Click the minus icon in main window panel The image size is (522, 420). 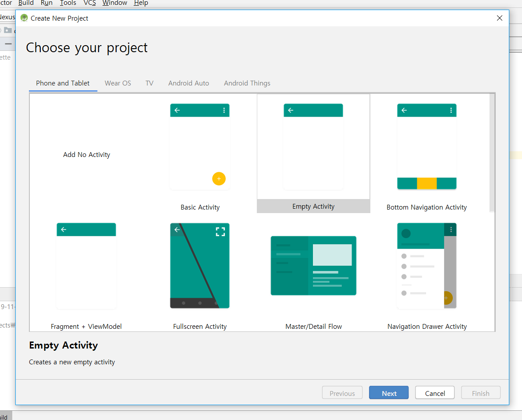tap(8, 44)
